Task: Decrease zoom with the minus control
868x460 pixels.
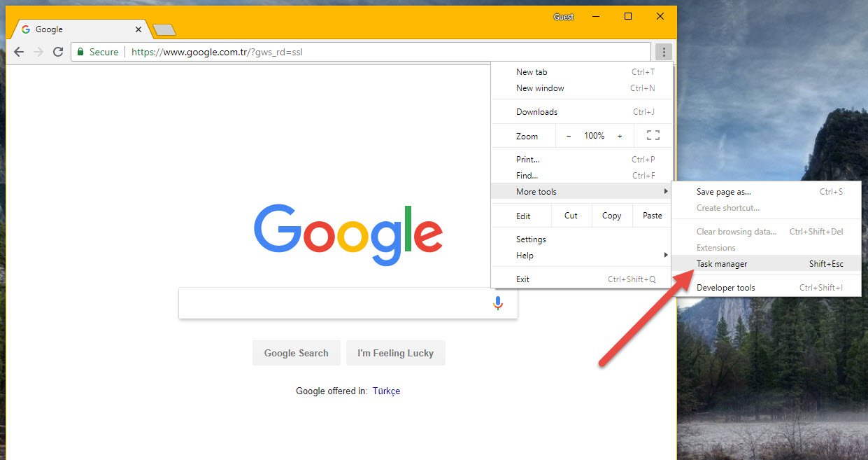Action: [569, 135]
